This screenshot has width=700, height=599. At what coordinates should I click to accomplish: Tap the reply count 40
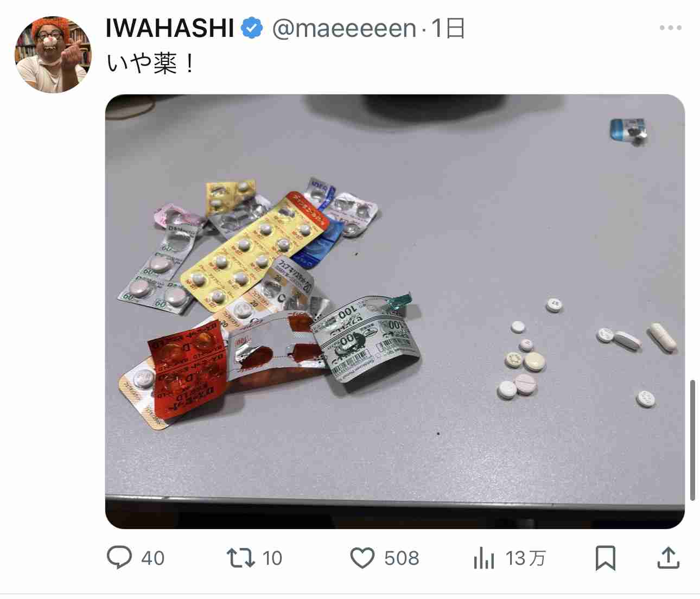[x=152, y=558]
